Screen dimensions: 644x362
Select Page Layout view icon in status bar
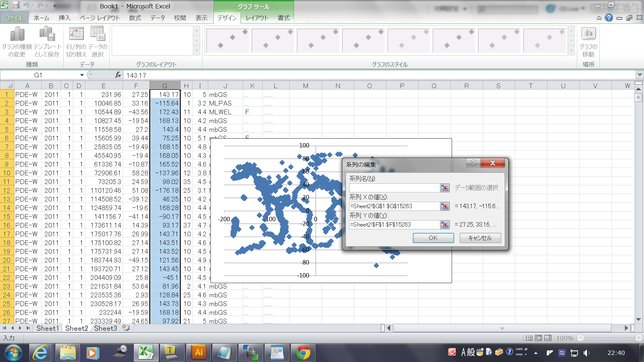pyautogui.click(x=539, y=338)
